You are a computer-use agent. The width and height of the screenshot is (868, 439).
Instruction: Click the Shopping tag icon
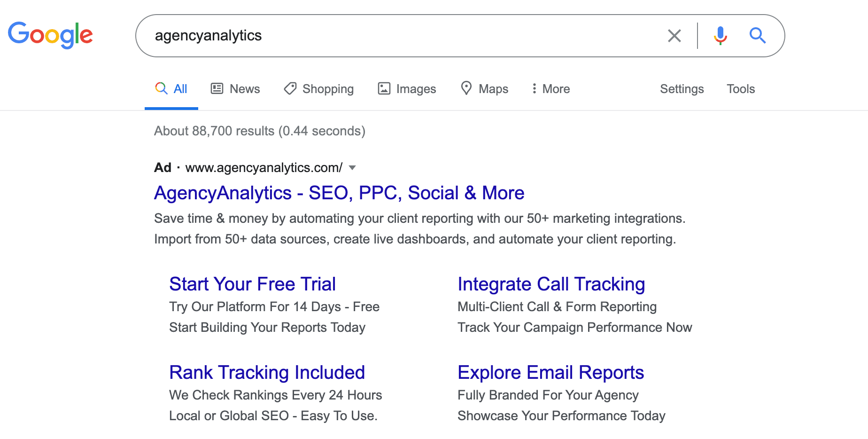coord(290,88)
